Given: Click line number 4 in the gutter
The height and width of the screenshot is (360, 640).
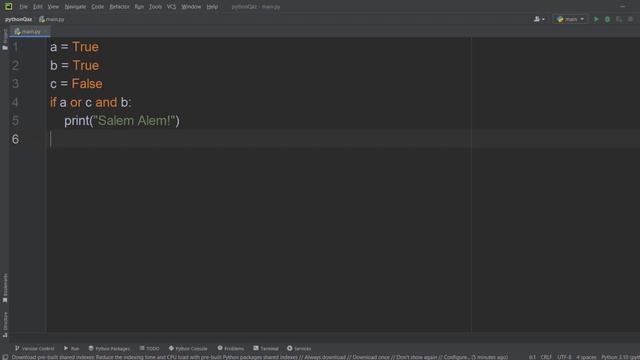Looking at the screenshot, I should [15, 102].
